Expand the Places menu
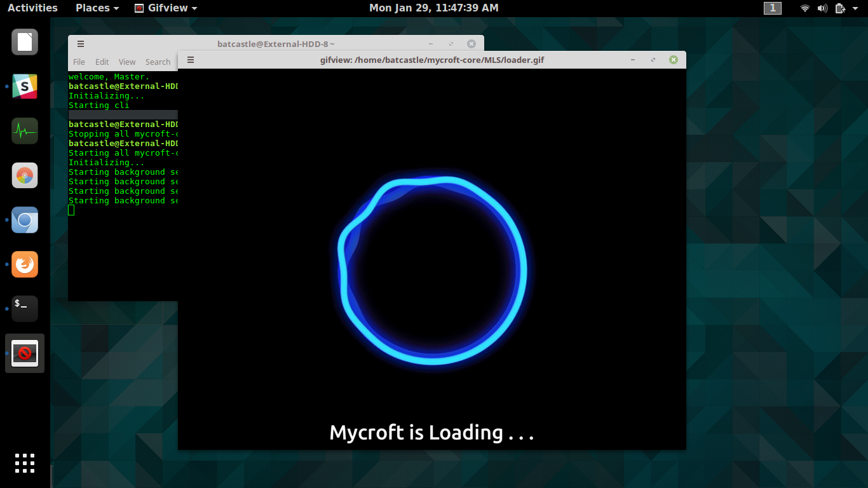Screen dimensions: 868x488 coord(97,8)
